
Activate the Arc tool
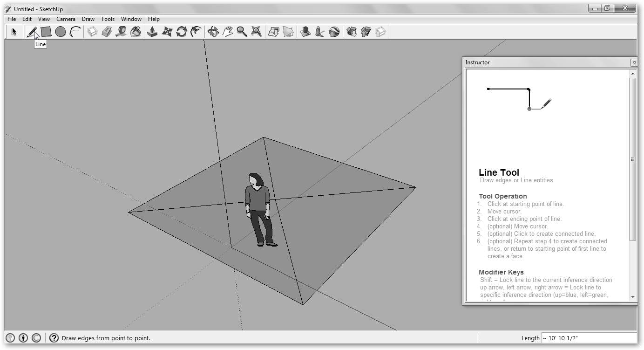click(75, 32)
